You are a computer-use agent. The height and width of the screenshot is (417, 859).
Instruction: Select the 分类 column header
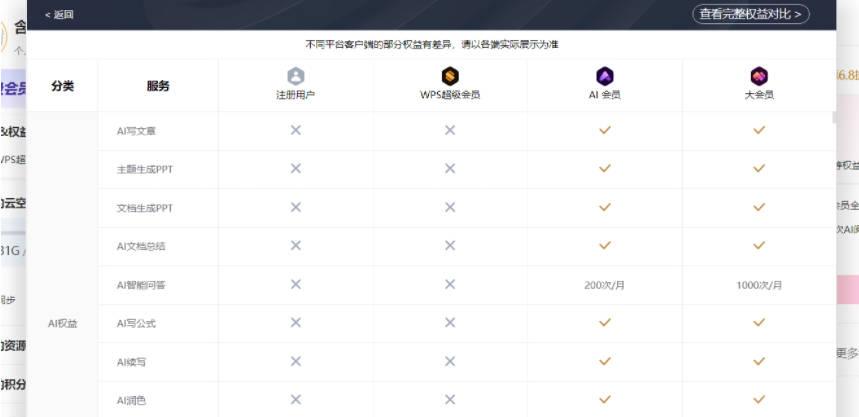click(62, 86)
